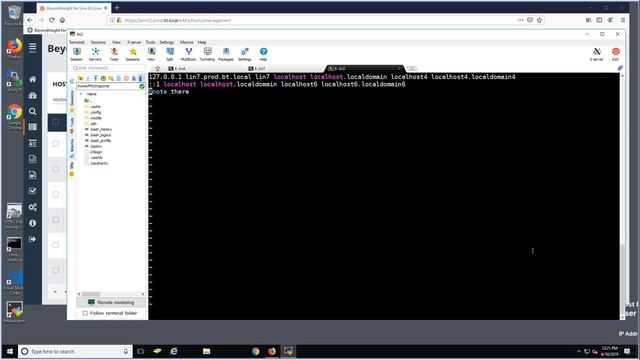Click the Servers toolbar icon
The width and height of the screenshot is (640, 360).
(95, 53)
